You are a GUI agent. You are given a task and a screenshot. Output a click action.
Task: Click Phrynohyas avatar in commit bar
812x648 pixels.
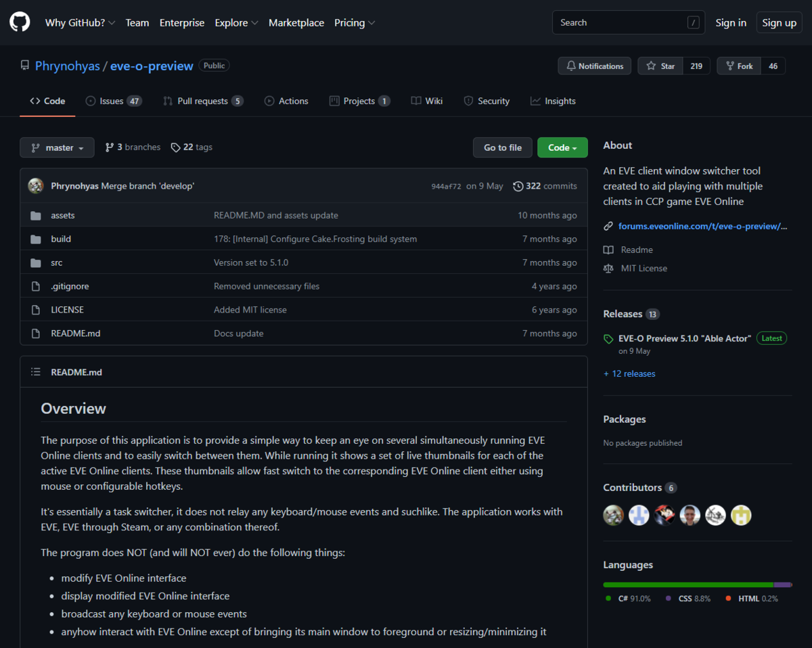click(x=36, y=186)
